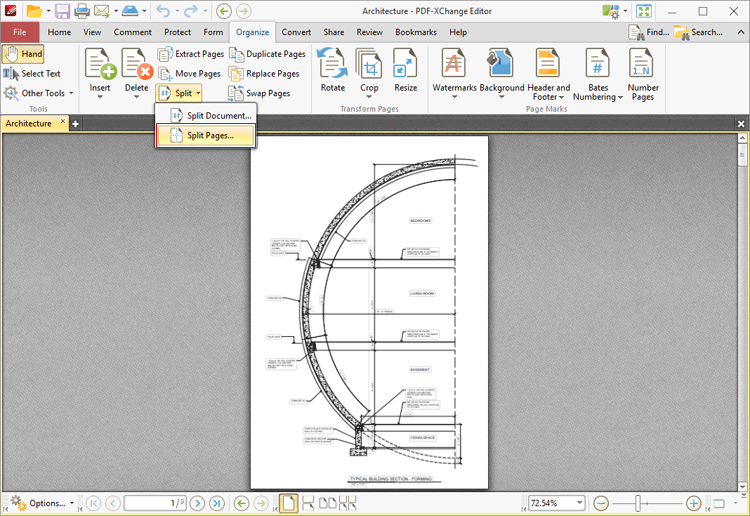Screen dimensions: 750x516
Task: Switch to the Form ribbon tab
Action: pyautogui.click(x=213, y=32)
